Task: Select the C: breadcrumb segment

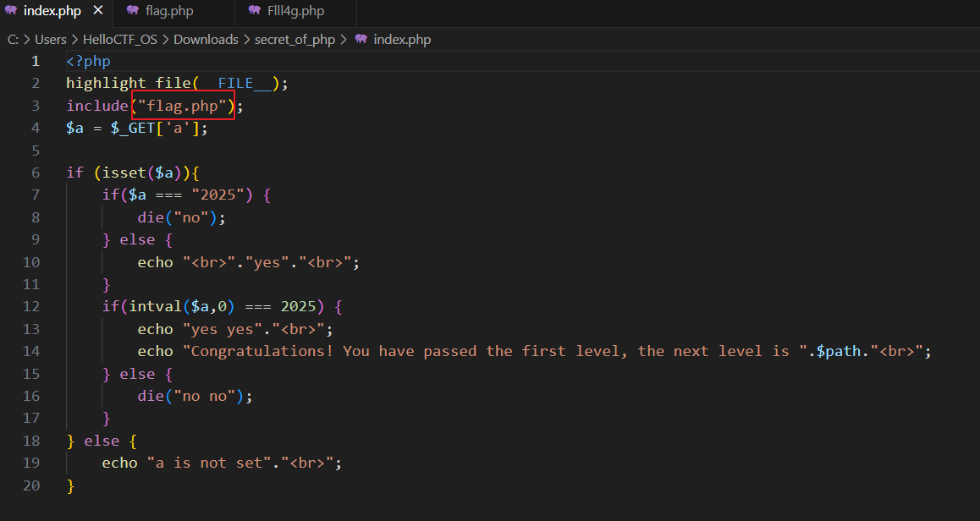Action: [x=14, y=40]
